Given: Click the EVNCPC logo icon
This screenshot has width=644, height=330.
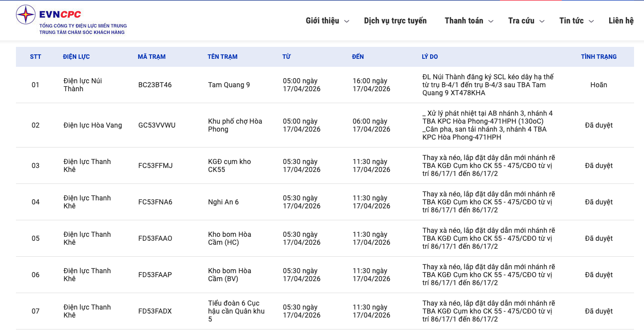Looking at the screenshot, I should [25, 15].
